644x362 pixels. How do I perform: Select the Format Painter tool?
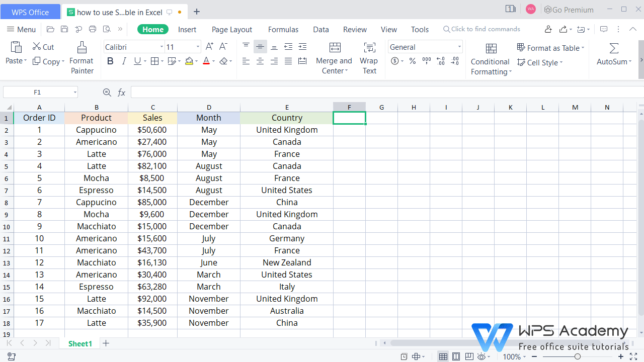[x=82, y=57]
